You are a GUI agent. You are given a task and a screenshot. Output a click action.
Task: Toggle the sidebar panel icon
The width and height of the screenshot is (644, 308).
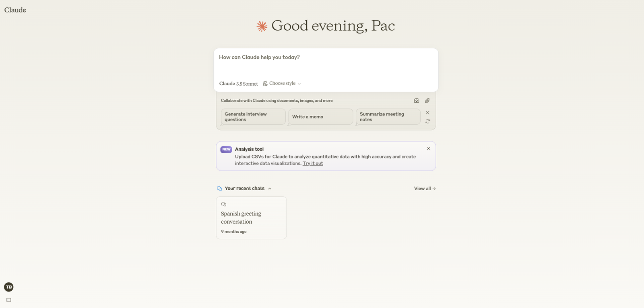[x=9, y=300]
